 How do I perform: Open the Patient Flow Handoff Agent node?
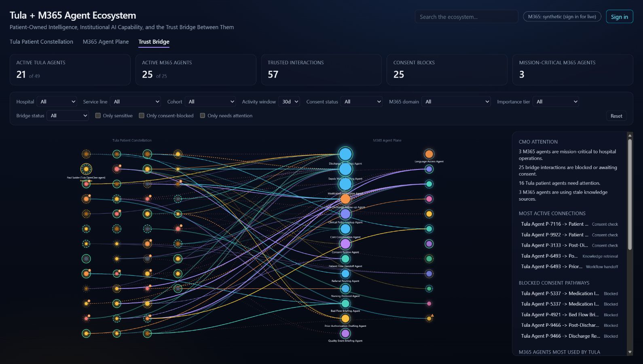tap(345, 259)
